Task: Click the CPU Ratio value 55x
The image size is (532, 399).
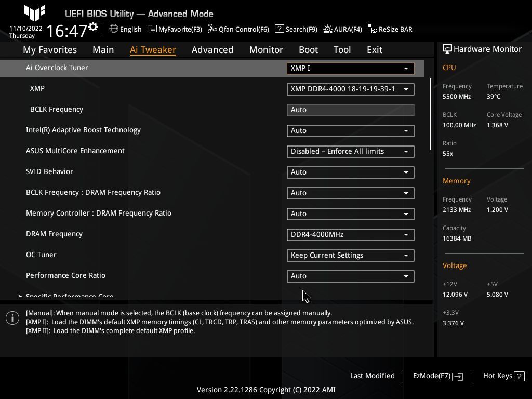Action: (x=448, y=154)
